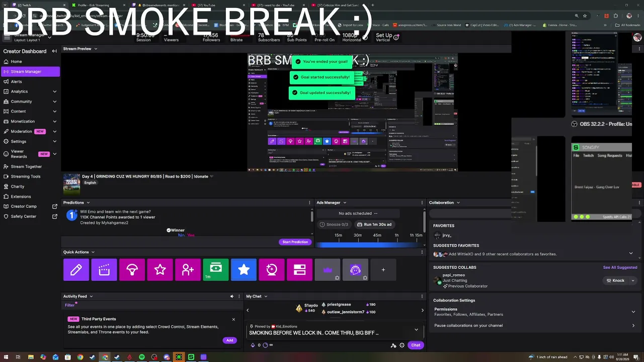Click the Edit Stream Info pencil quick action

click(76, 270)
